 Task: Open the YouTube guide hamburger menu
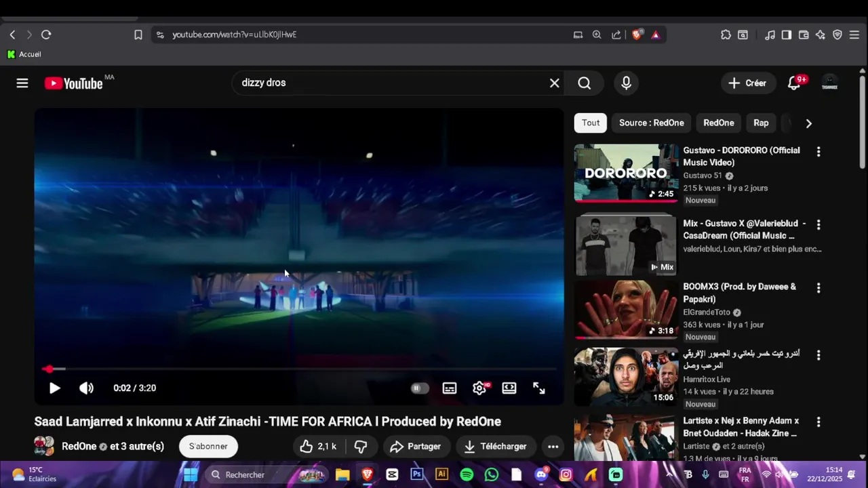[x=22, y=83]
